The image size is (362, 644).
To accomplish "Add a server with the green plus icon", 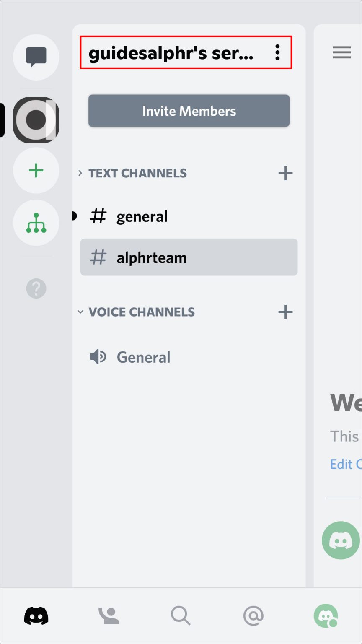I will (x=36, y=171).
